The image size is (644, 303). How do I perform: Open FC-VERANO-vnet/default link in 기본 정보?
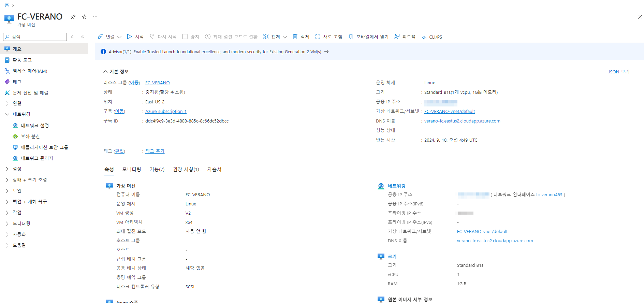[450, 112]
